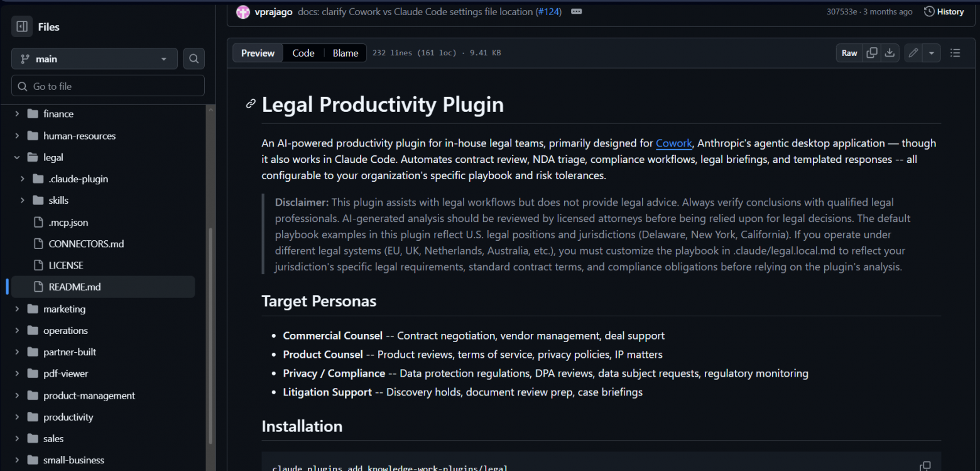Open the sales folder name
This screenshot has width=980, height=471.
coord(53,438)
